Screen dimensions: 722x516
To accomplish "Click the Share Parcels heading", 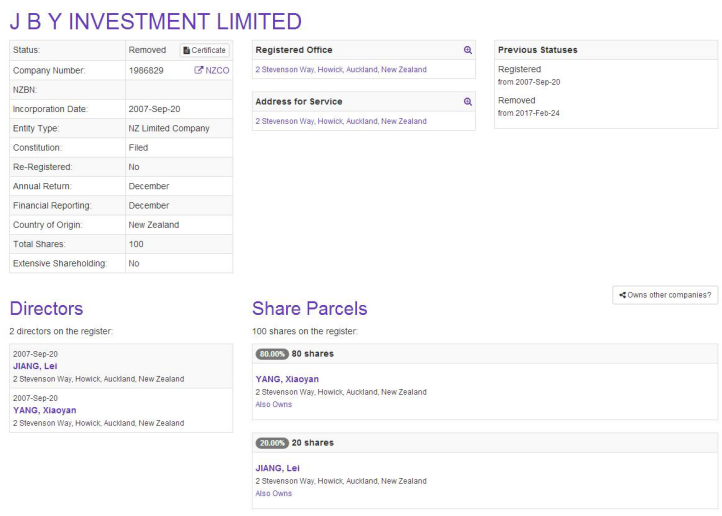I will (309, 308).
